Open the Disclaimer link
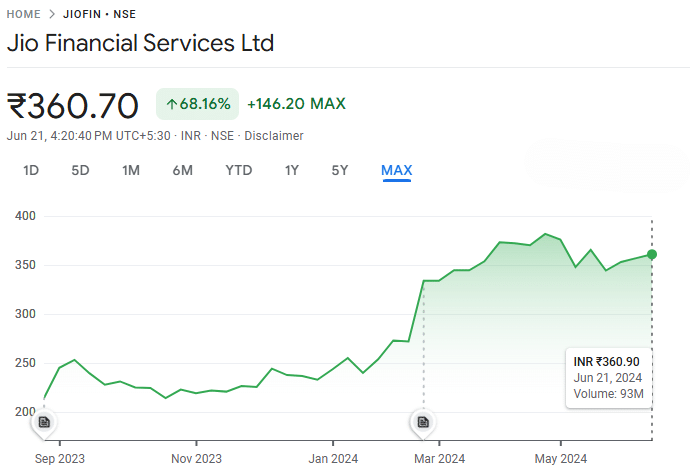 point(274,136)
